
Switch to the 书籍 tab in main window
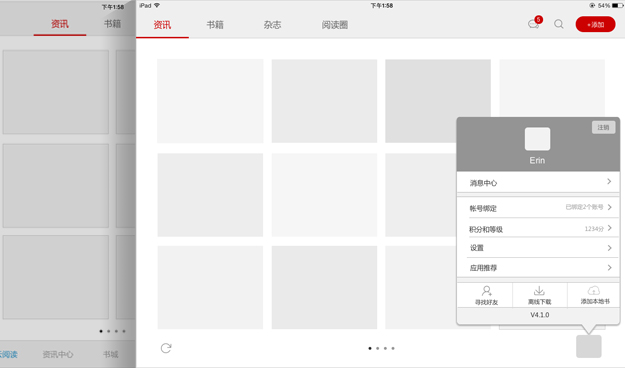[215, 25]
